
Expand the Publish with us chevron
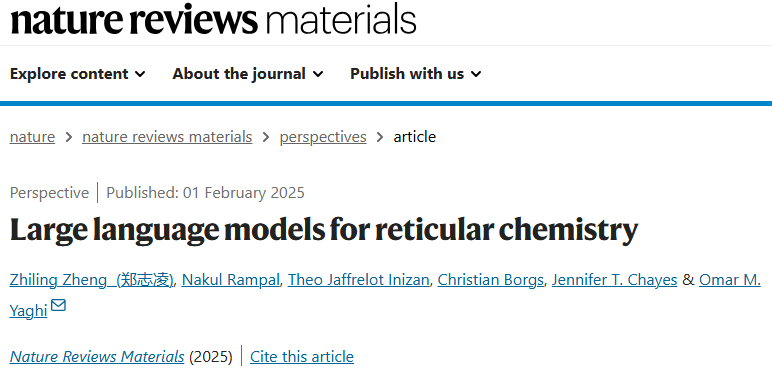476,74
